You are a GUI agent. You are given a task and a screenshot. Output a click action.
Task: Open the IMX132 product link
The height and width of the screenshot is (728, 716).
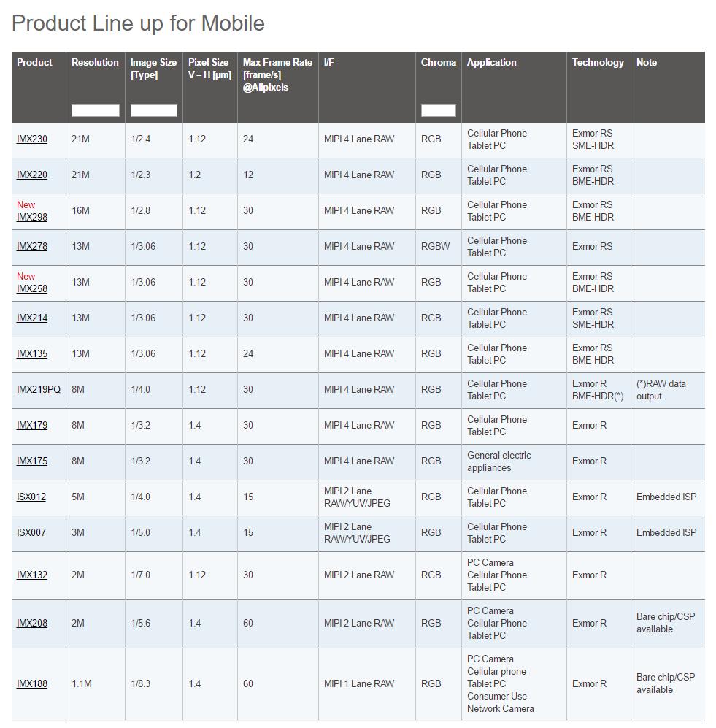coord(32,575)
